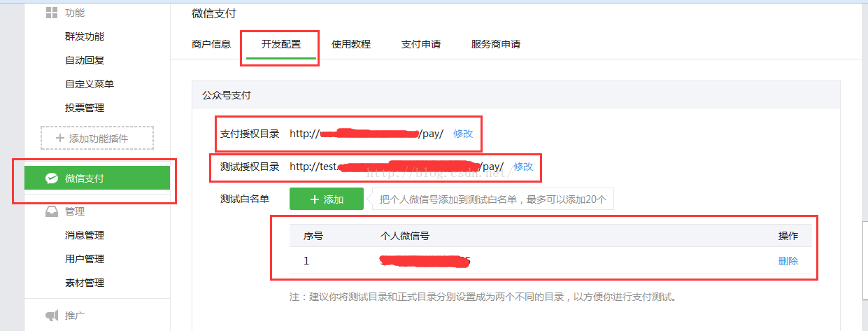Open 投票管理 in the sidebar
Viewport: 868px width, 331px height.
(85, 108)
